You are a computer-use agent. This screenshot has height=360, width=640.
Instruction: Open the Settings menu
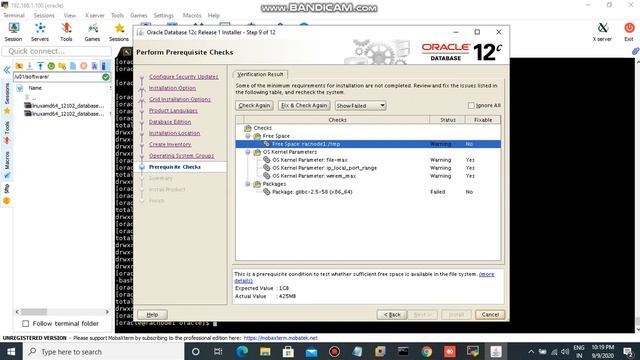164,15
